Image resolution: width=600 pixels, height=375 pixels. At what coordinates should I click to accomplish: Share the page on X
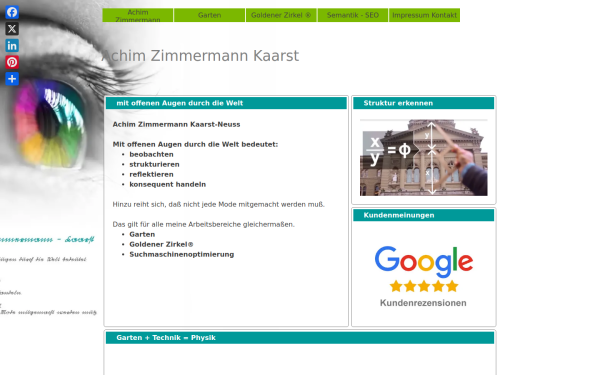[x=12, y=29]
